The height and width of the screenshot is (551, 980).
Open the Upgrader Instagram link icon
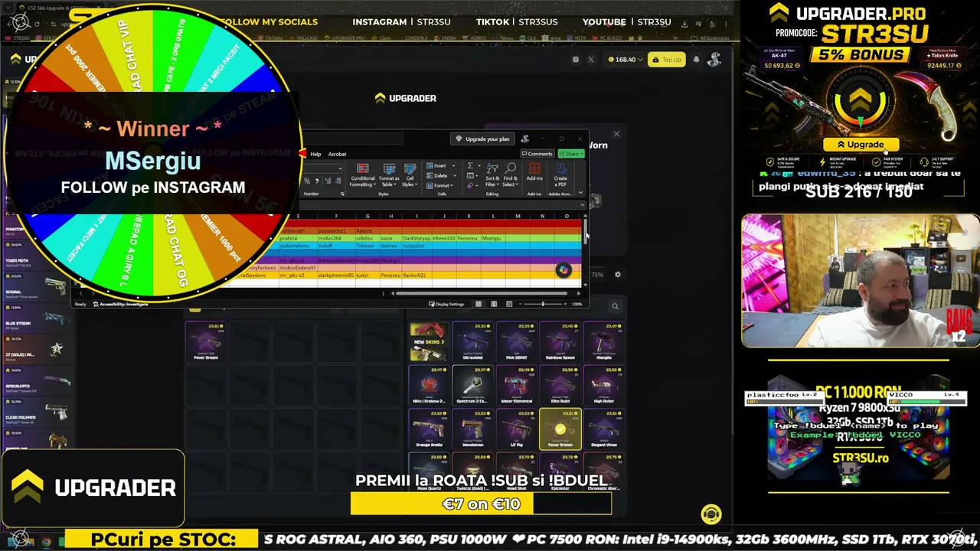click(x=576, y=60)
